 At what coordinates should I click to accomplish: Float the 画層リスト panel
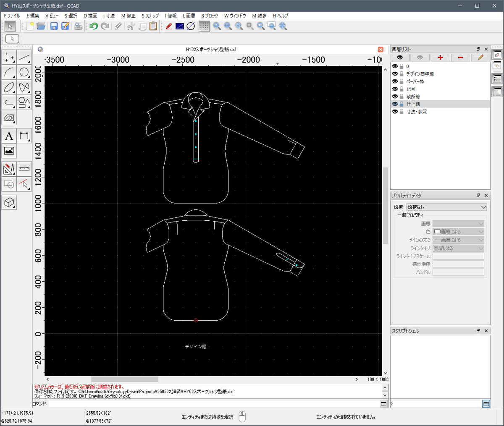tap(478, 49)
